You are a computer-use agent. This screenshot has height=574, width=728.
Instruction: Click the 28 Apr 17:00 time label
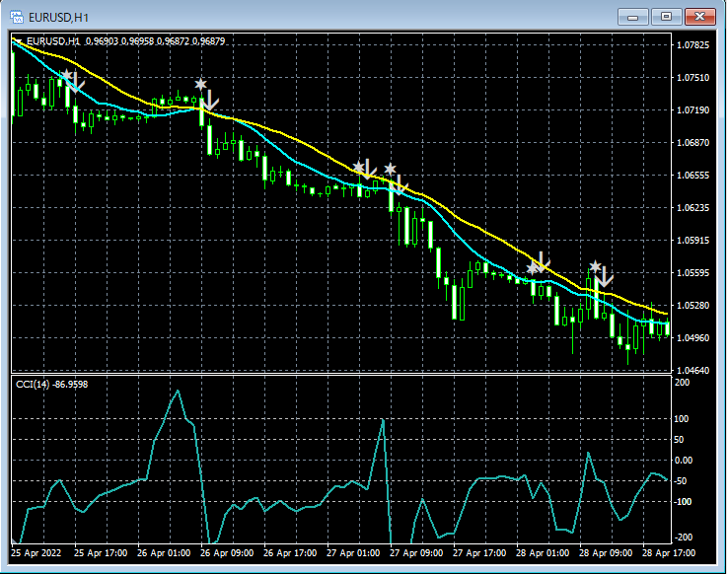[x=669, y=553]
